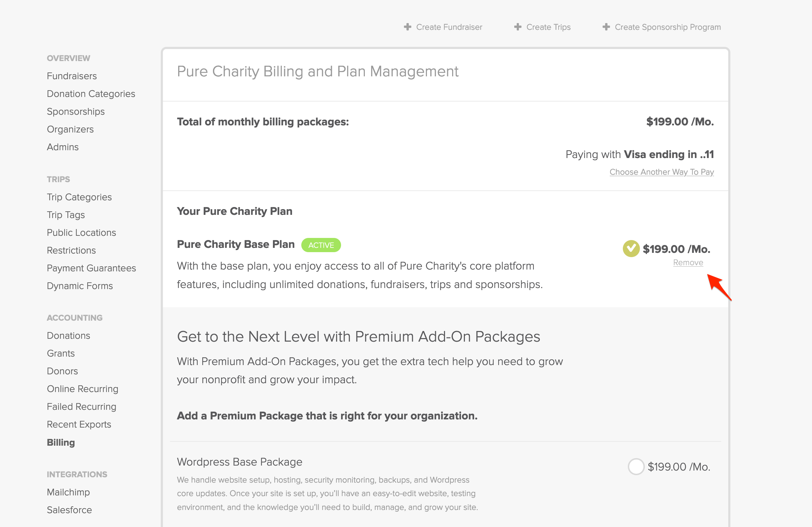Select Salesforce under Integrations

pyautogui.click(x=69, y=510)
